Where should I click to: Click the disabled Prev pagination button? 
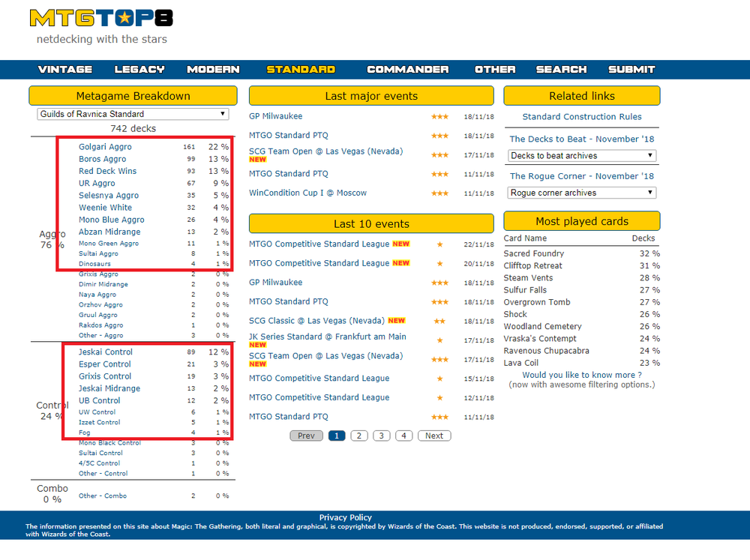coord(306,436)
